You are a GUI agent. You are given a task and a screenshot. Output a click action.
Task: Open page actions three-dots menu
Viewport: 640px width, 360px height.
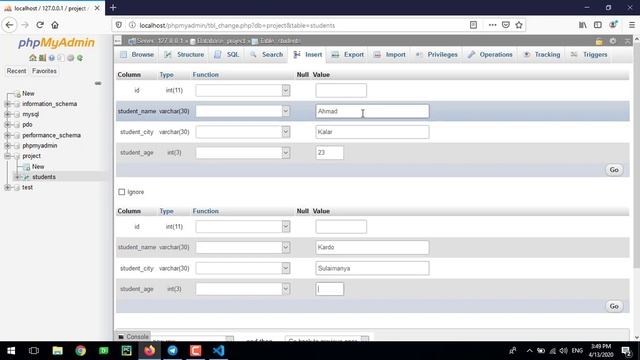click(492, 25)
